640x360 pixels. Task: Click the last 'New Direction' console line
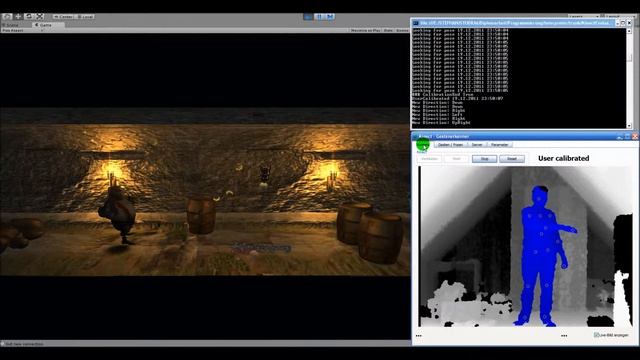point(441,122)
